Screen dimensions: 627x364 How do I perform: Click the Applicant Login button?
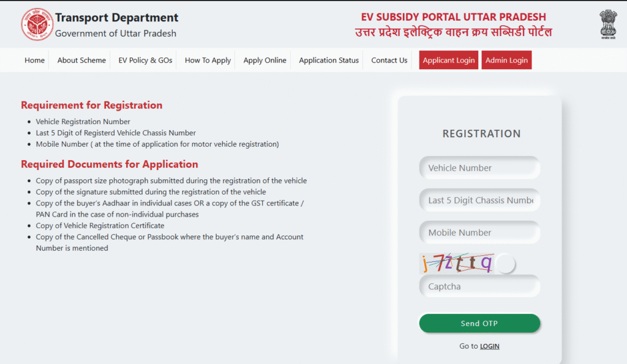(448, 60)
